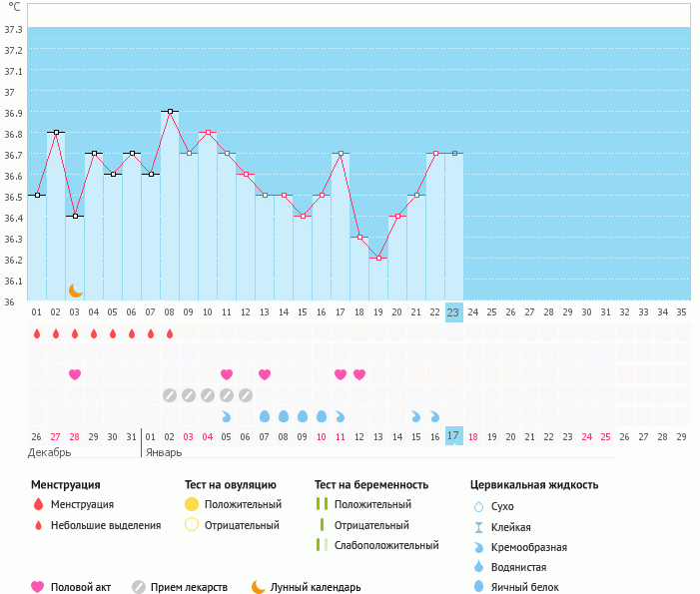Image resolution: width=700 pixels, height=594 pixels.
Task: Click the lunar calendar moon icon on cycle day 03
Action: click(x=76, y=291)
